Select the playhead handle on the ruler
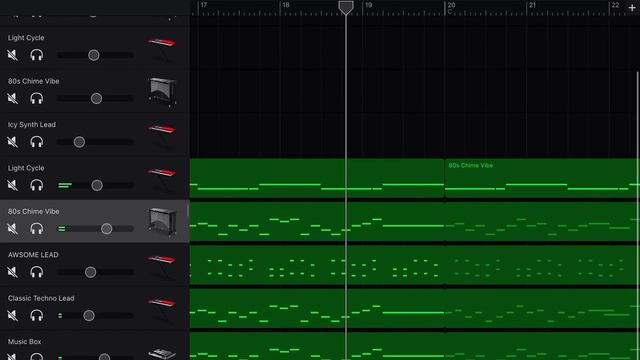The image size is (640, 360). tap(346, 7)
